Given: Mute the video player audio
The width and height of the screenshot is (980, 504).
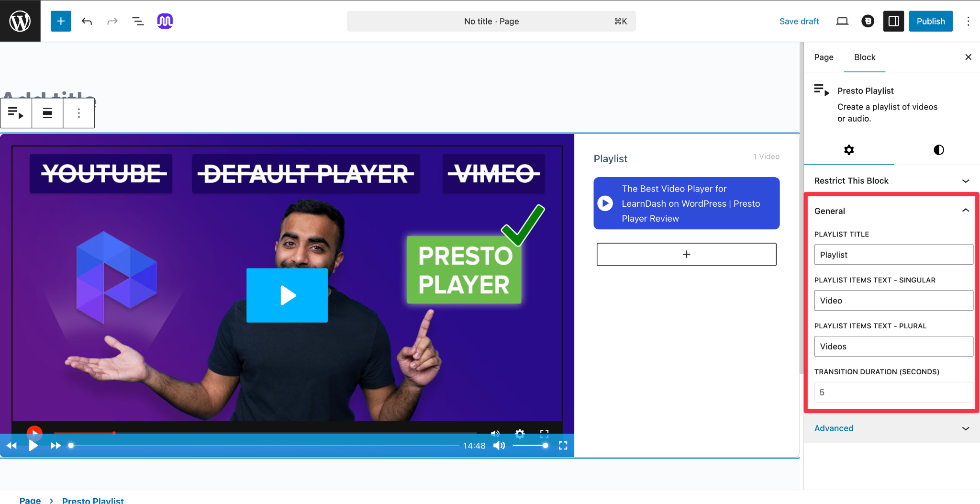Looking at the screenshot, I should tap(499, 445).
